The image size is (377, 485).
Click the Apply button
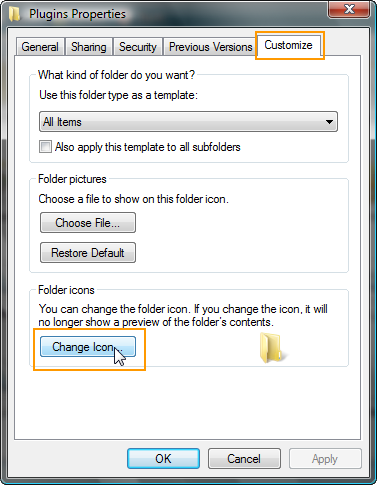click(325, 459)
